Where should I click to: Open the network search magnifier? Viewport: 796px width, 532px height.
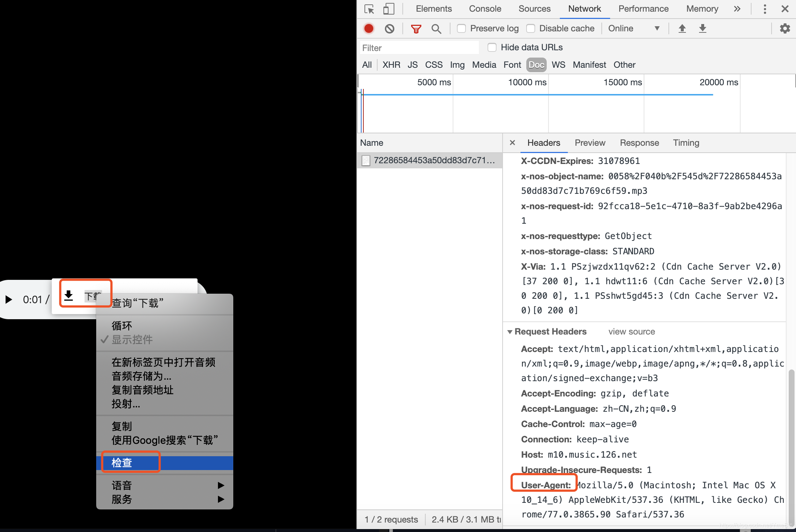click(436, 29)
